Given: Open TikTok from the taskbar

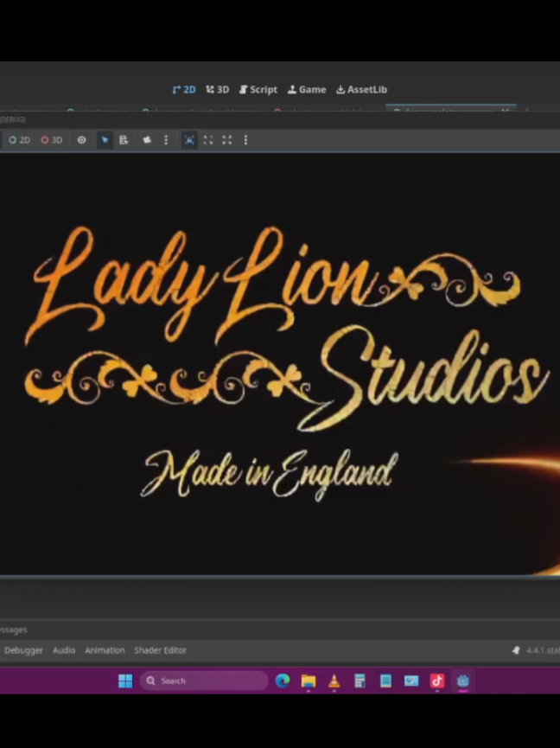Looking at the screenshot, I should tap(437, 681).
